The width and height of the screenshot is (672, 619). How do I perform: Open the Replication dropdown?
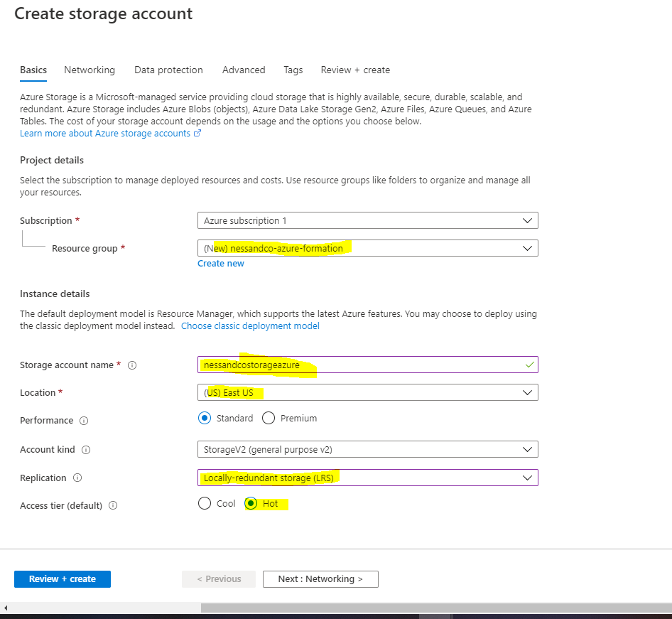click(368, 478)
